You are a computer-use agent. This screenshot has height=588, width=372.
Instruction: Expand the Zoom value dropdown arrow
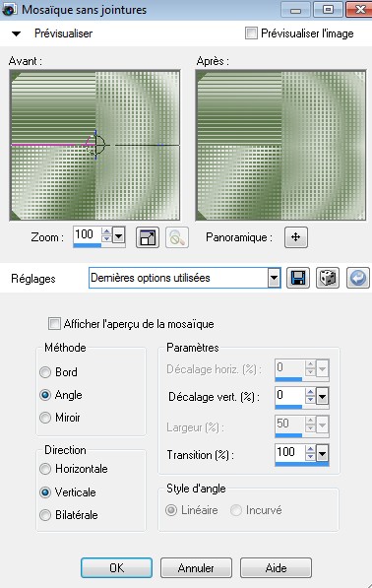(x=119, y=236)
